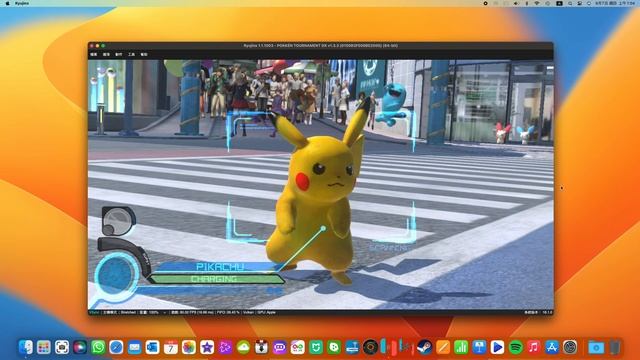640x360 pixels.
Task: Toggle VSync in the Ryujinx status bar
Action: click(x=94, y=312)
